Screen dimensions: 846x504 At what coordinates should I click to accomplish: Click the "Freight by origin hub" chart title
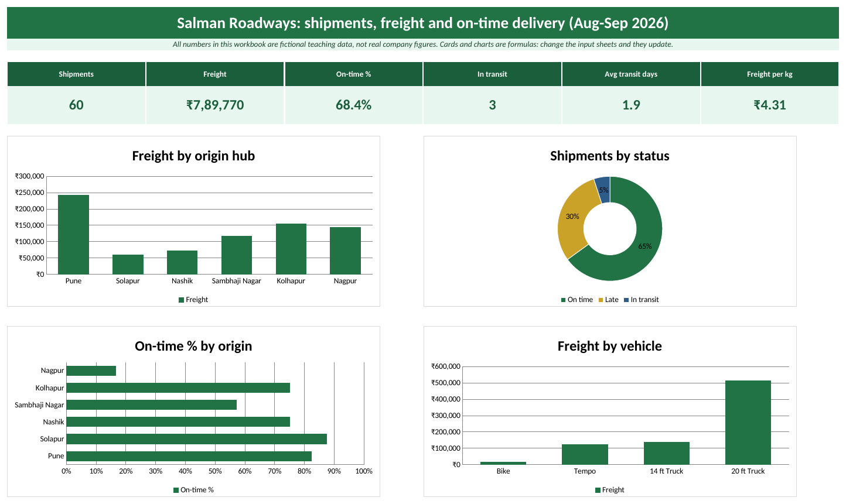193,156
